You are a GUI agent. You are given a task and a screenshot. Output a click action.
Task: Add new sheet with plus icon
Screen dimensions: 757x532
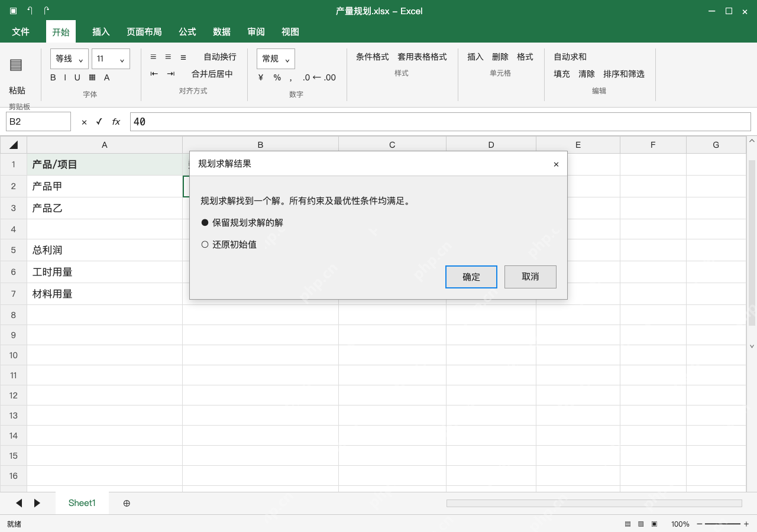click(127, 503)
